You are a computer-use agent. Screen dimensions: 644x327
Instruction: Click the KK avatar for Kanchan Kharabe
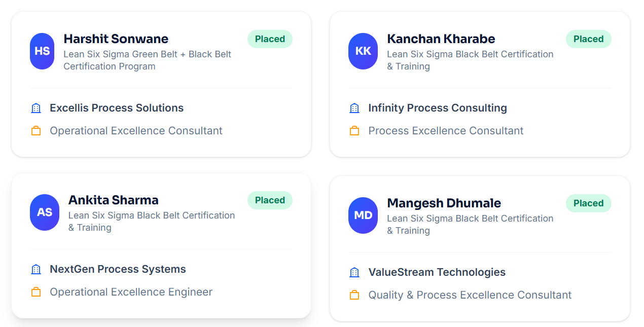pyautogui.click(x=363, y=51)
